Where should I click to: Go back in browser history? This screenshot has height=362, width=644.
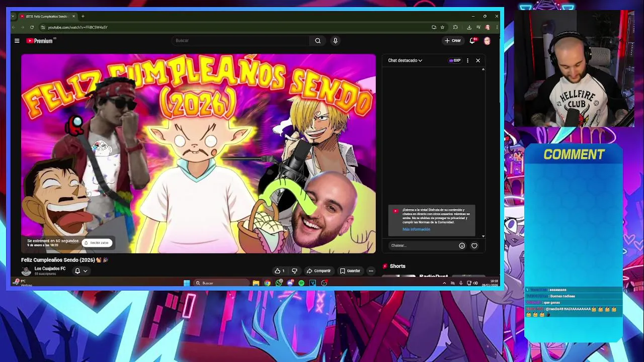coord(14,27)
